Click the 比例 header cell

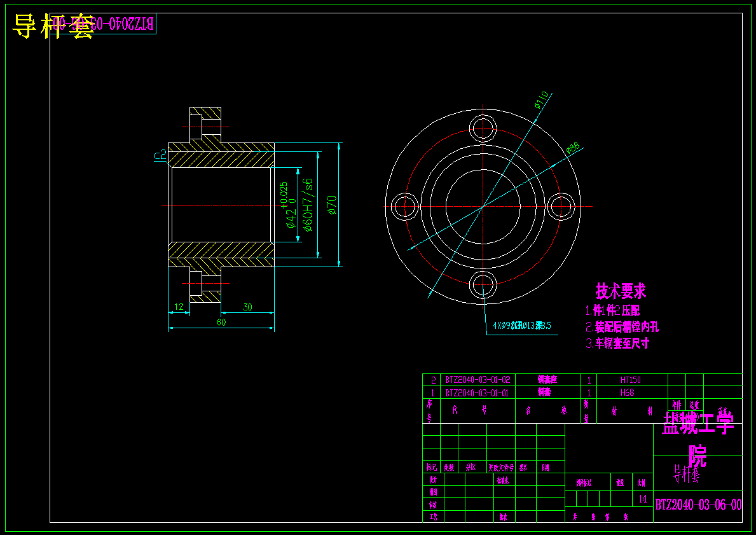[x=642, y=482]
